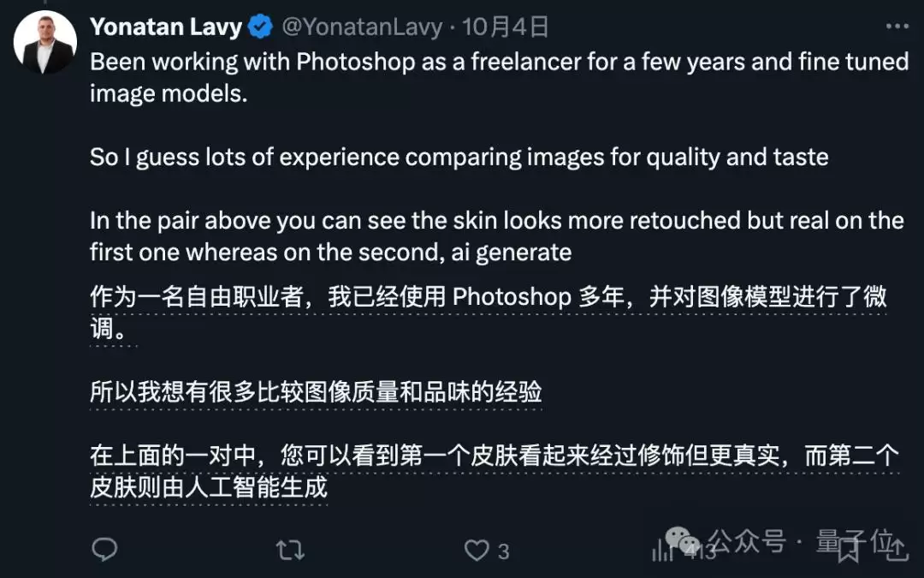
Task: Click the 'In the pair above' paragraph
Action: (497, 236)
